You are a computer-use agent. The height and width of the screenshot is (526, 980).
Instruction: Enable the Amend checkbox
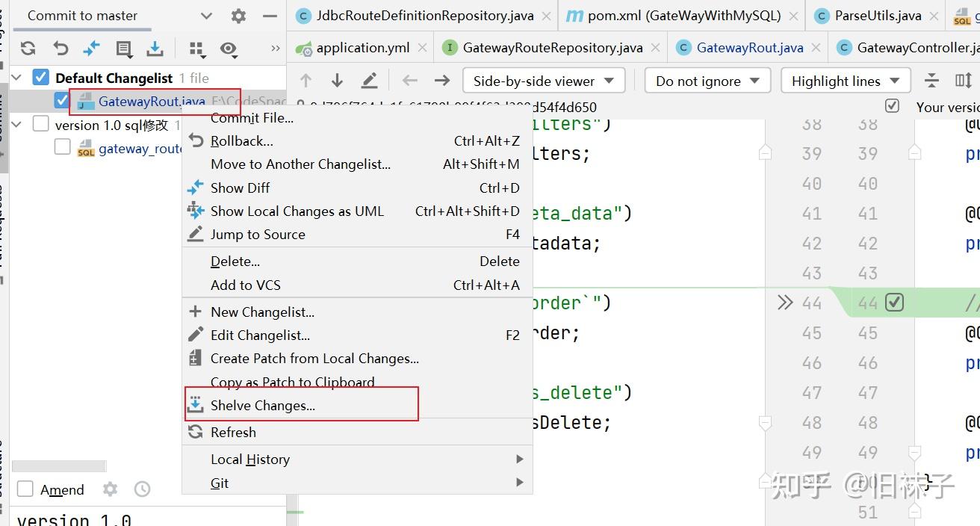pyautogui.click(x=25, y=489)
